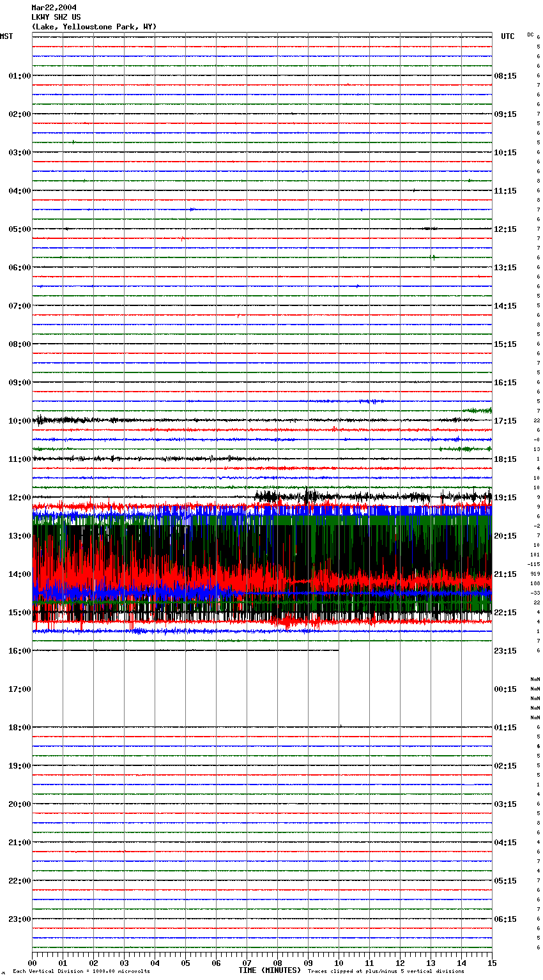Click the 15 minute tick label
Image resolution: width=543 pixels, height=980 pixels.
491,963
